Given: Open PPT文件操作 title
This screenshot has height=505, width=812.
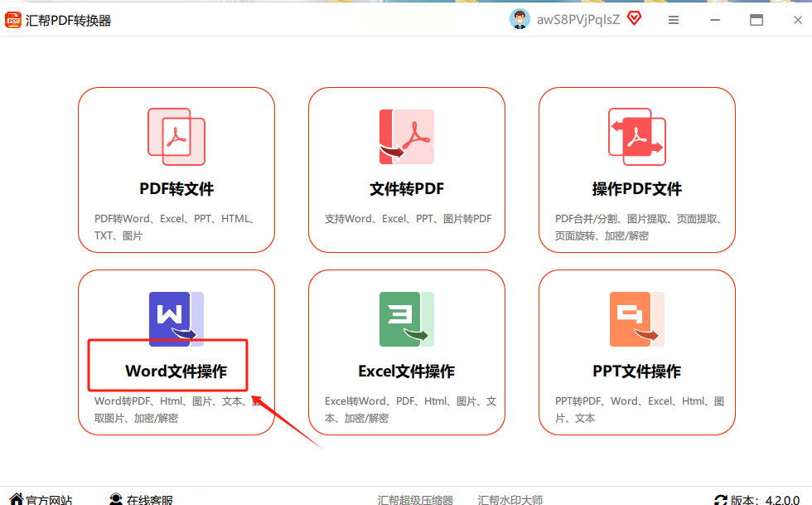Looking at the screenshot, I should [637, 371].
